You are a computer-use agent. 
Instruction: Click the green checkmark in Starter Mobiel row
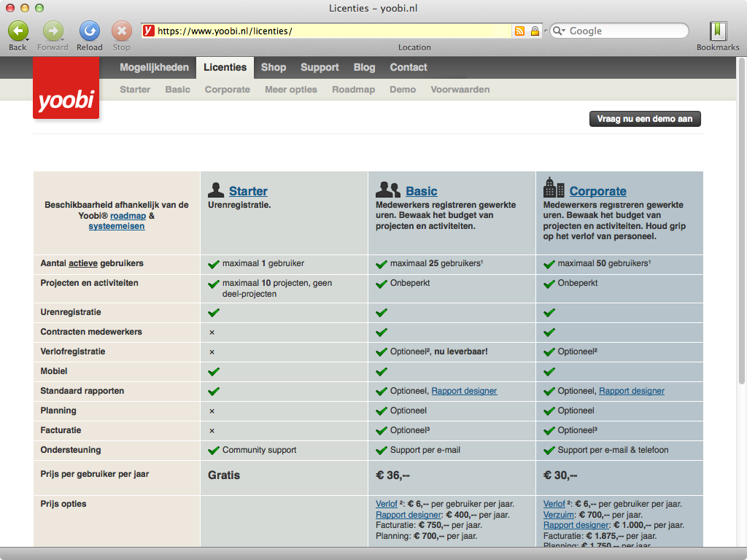tap(214, 371)
